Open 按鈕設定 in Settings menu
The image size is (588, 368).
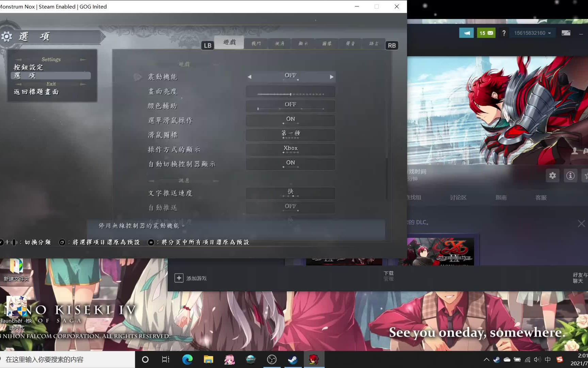coord(29,67)
